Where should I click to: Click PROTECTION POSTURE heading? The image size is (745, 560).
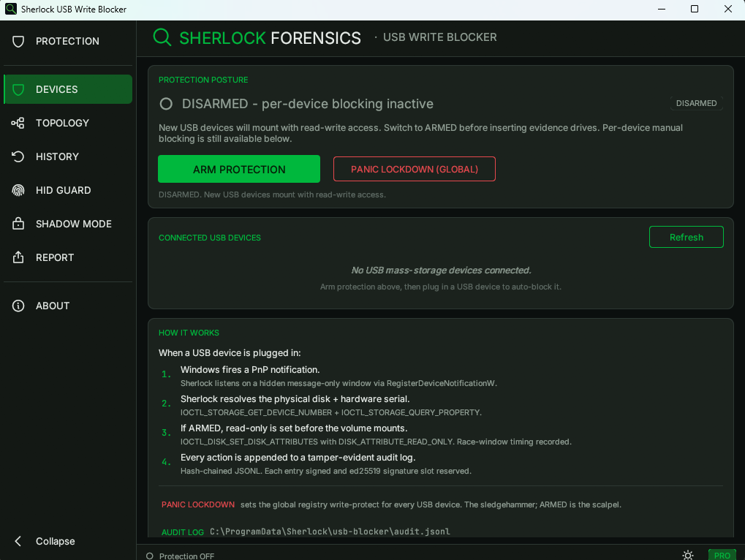203,80
